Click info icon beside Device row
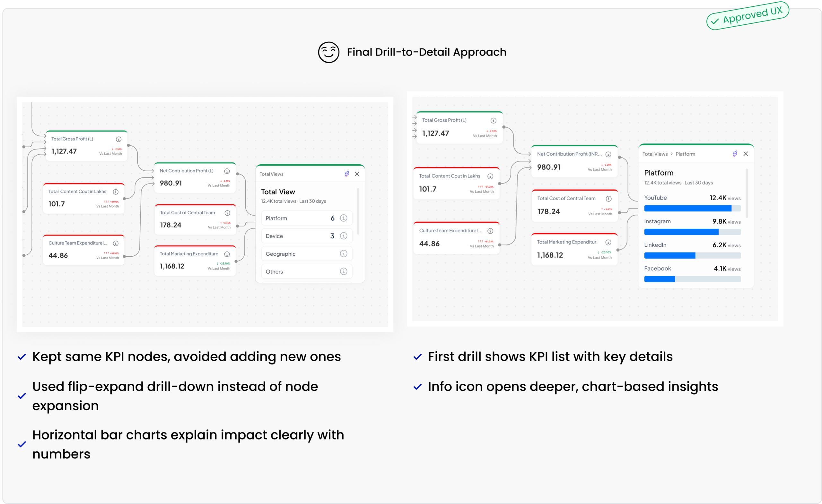 tap(343, 236)
